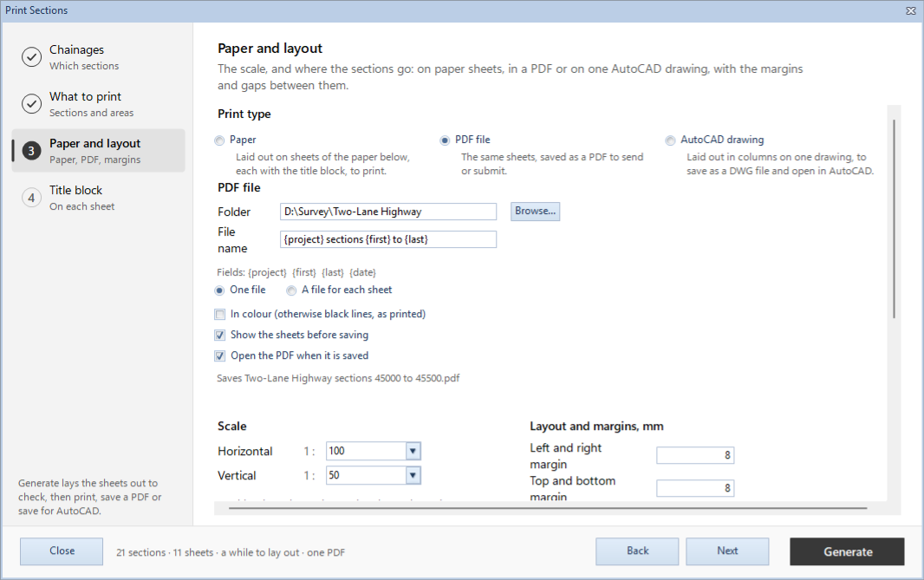Click the Generate button
This screenshot has width=924, height=580.
(848, 551)
